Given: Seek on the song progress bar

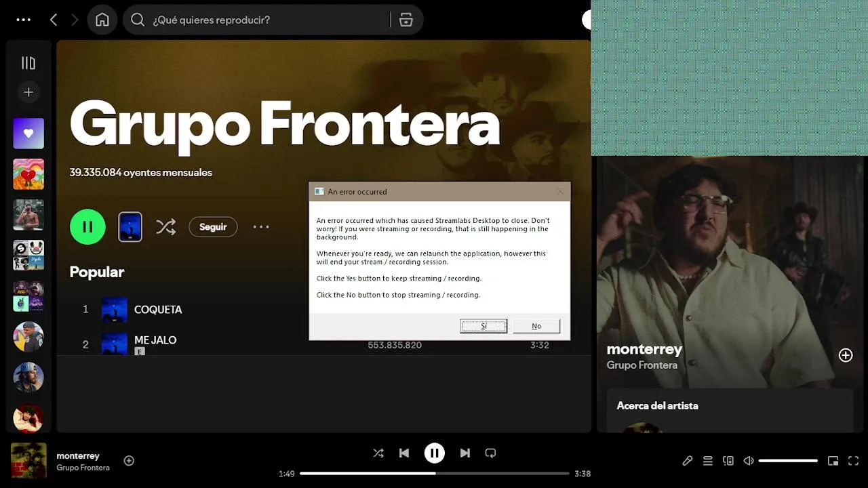Looking at the screenshot, I should click(435, 473).
